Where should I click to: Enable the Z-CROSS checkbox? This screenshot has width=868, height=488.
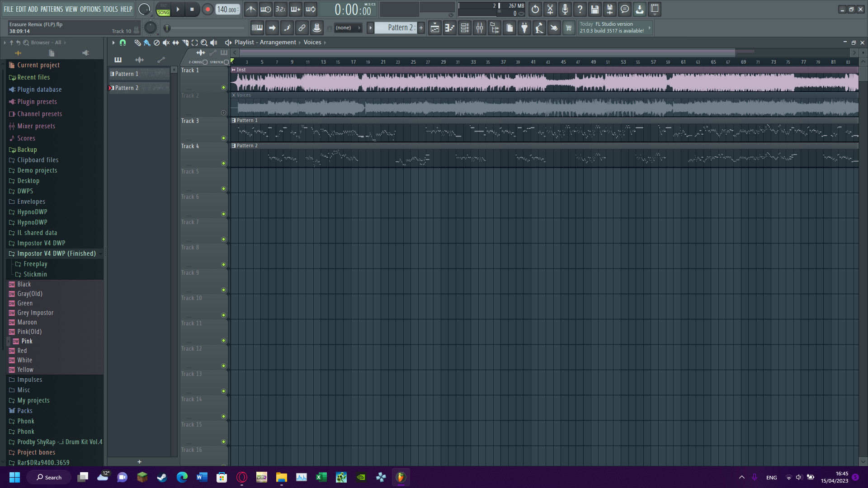point(204,62)
